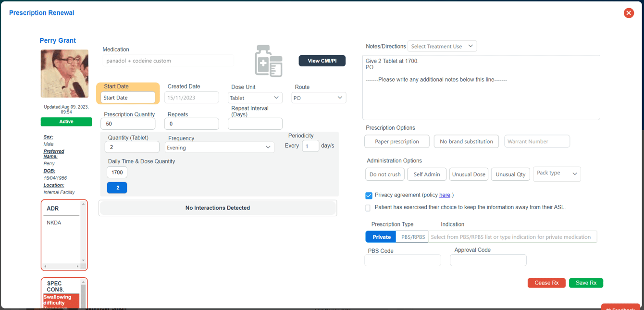Toggle the Paper prescription option
The image size is (644, 310).
coord(396,141)
